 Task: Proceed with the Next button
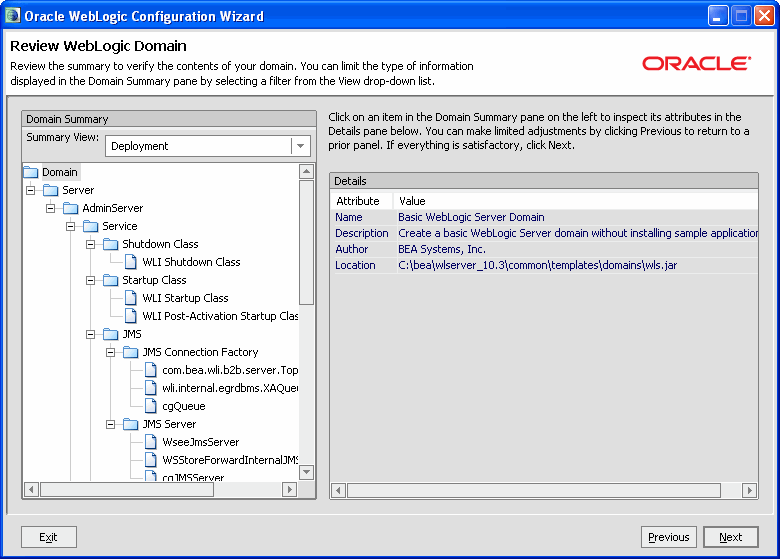pyautogui.click(x=731, y=537)
